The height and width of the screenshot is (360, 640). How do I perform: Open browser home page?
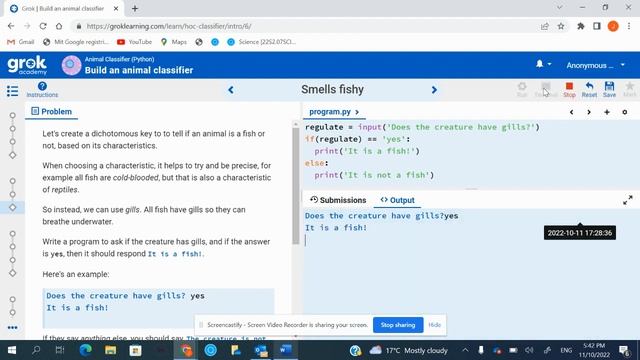(59, 26)
